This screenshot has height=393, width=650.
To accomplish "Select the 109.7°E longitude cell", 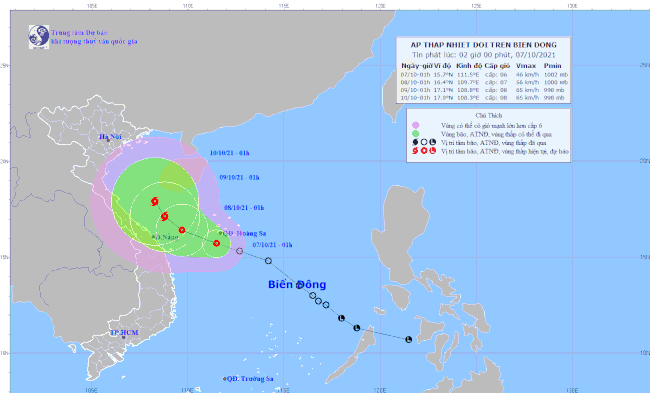I will [x=468, y=82].
